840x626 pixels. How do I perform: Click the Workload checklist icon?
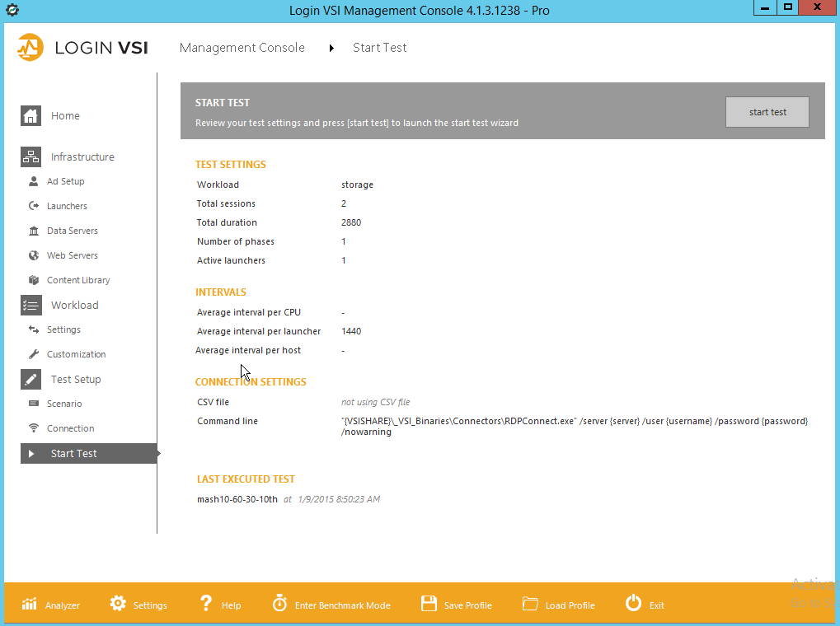[31, 306]
